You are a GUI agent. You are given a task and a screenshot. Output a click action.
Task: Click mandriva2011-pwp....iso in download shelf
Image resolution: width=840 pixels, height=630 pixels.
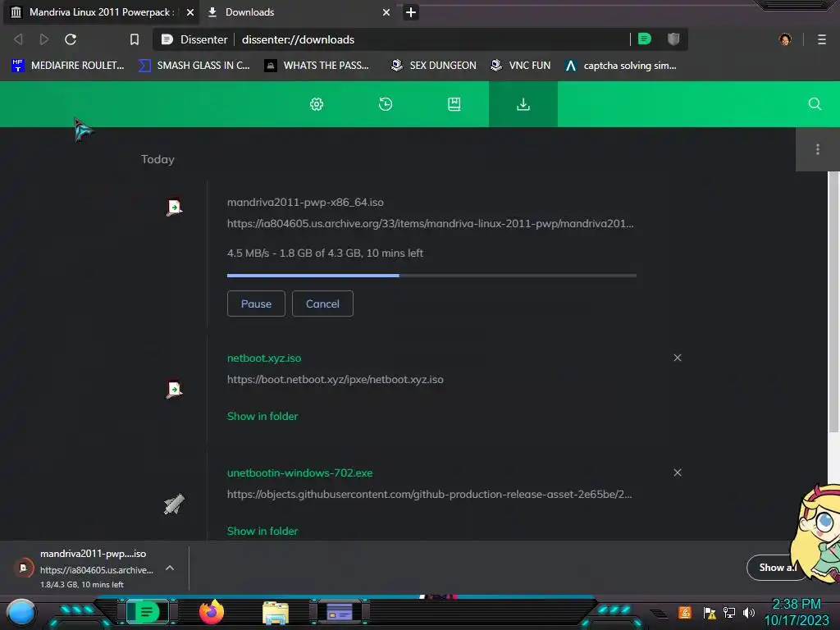(94, 554)
